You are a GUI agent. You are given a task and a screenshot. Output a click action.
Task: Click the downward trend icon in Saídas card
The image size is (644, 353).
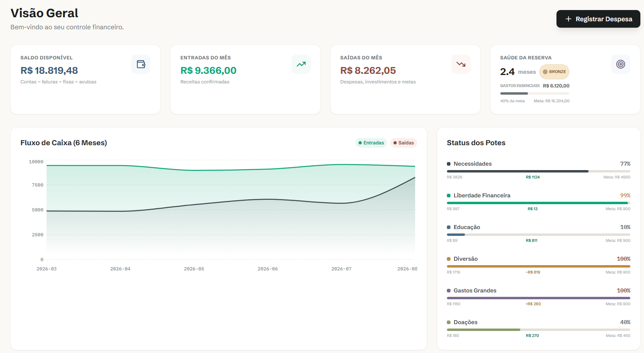pos(461,64)
